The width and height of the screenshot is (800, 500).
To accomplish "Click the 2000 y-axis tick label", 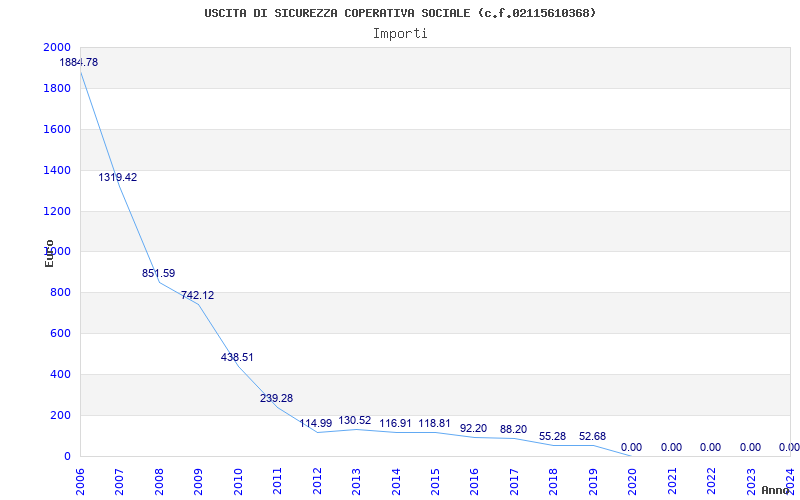I will pos(57,47).
